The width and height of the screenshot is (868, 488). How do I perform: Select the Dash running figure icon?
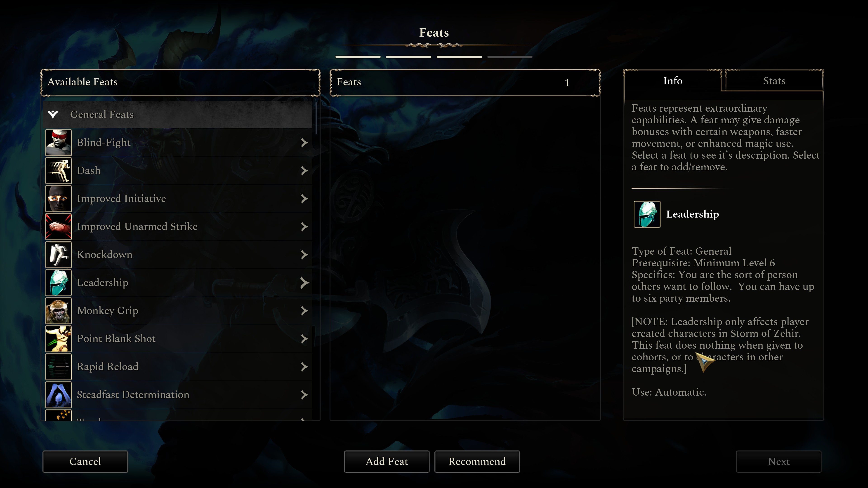(x=58, y=170)
